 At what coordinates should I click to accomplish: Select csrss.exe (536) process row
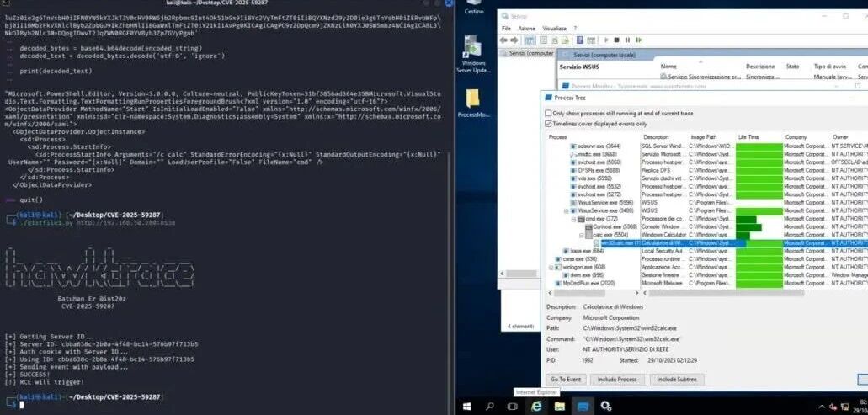[x=579, y=259]
